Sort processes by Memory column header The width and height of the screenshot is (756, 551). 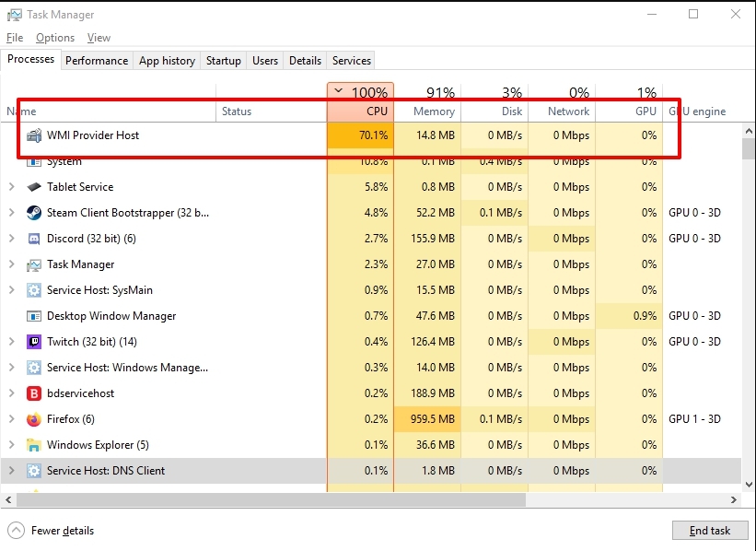427,103
